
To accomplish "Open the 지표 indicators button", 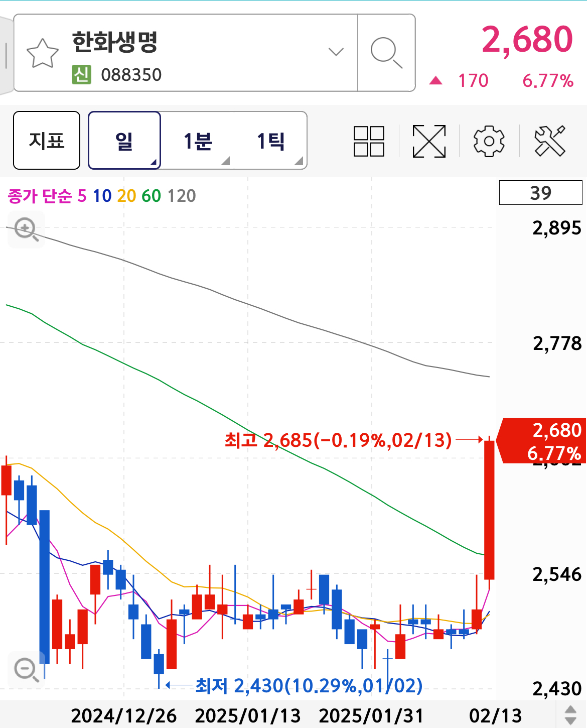I will (47, 141).
